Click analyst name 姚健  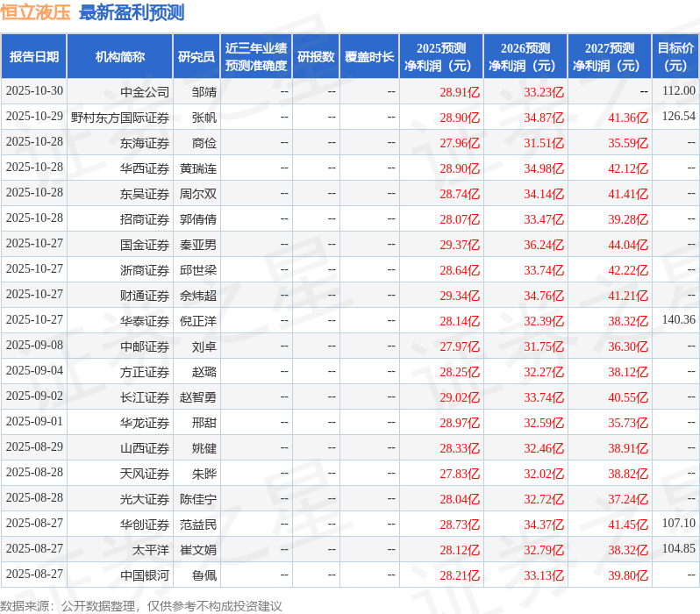click(x=204, y=448)
